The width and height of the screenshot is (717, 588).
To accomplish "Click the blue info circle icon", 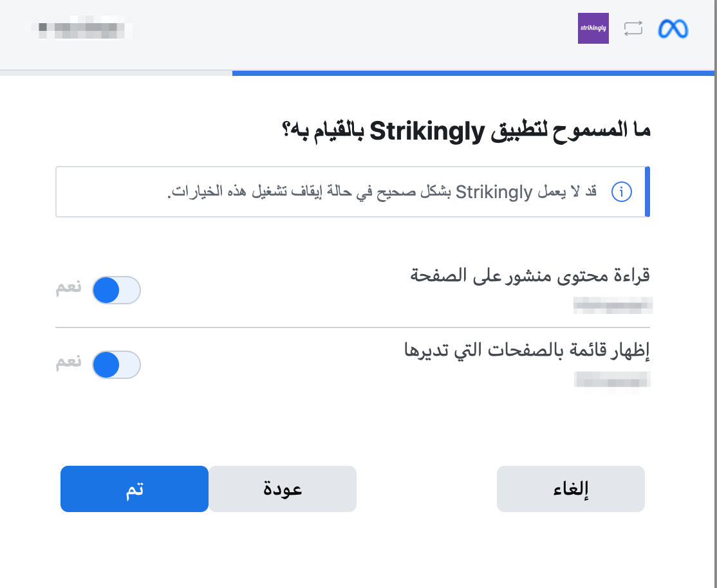I will coord(622,192).
